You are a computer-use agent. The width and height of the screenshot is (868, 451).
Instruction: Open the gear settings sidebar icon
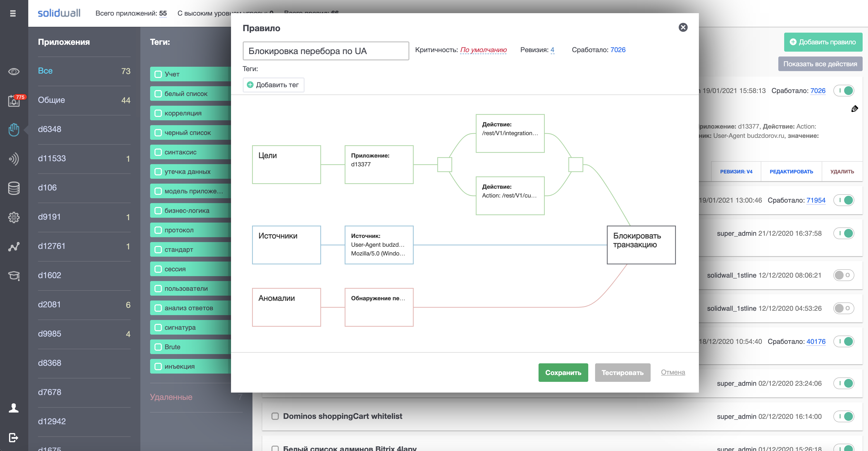[14, 217]
